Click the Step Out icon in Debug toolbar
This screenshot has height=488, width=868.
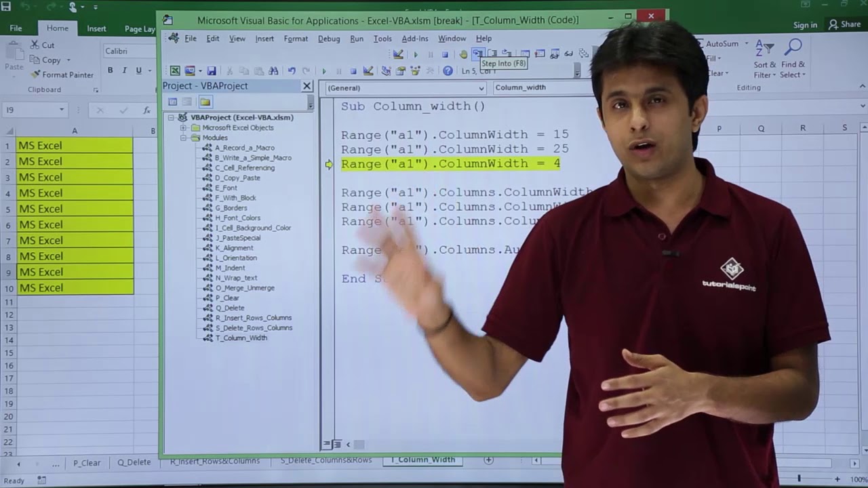507,54
